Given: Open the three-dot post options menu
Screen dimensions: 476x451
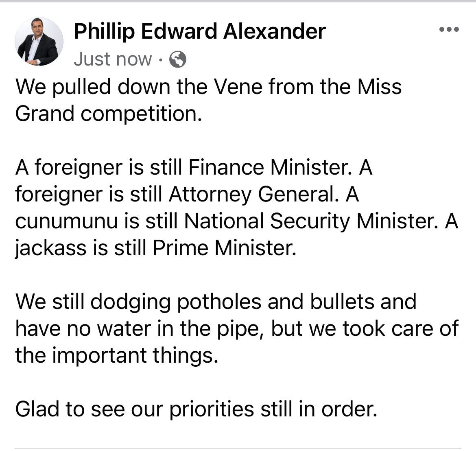Looking at the screenshot, I should tap(449, 29).
